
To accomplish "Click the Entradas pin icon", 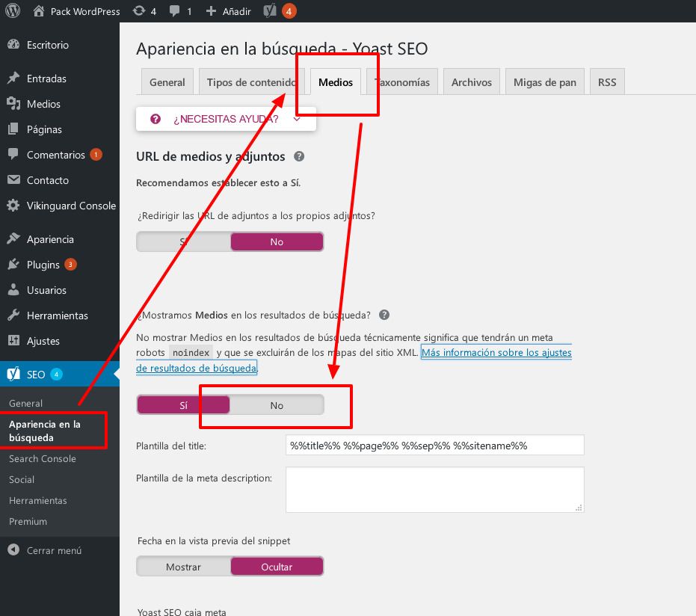I will pyautogui.click(x=13, y=78).
